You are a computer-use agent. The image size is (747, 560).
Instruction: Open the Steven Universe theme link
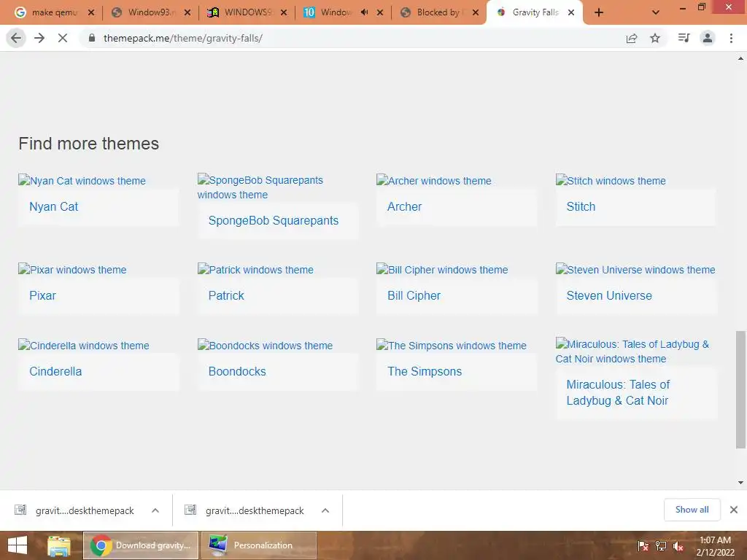click(609, 296)
